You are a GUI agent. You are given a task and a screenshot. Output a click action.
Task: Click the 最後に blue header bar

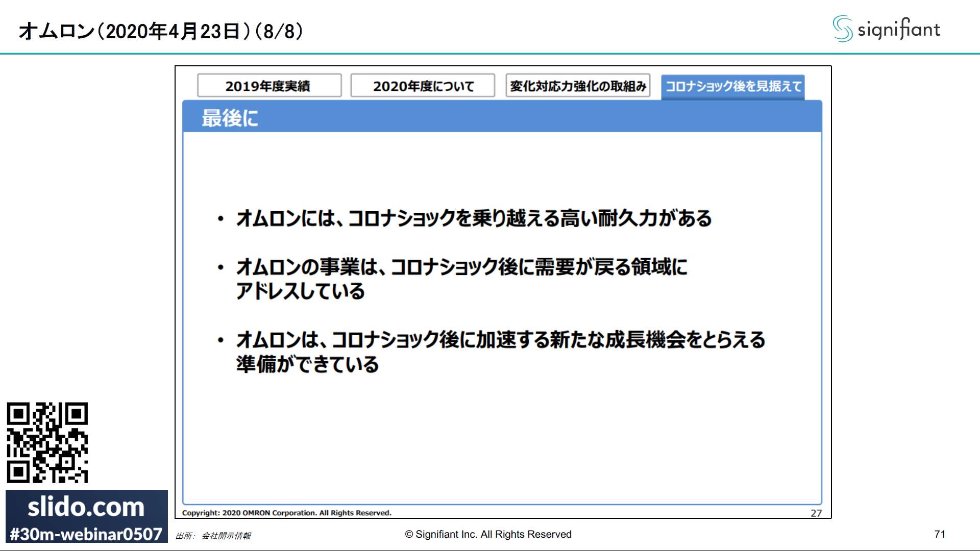[x=502, y=117]
